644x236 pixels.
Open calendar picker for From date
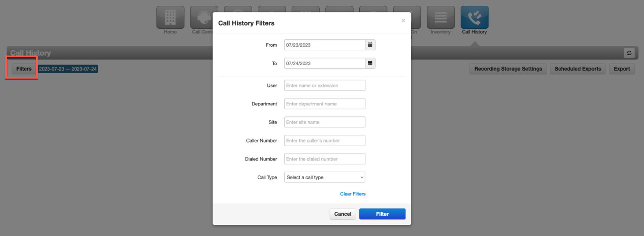pos(370,45)
